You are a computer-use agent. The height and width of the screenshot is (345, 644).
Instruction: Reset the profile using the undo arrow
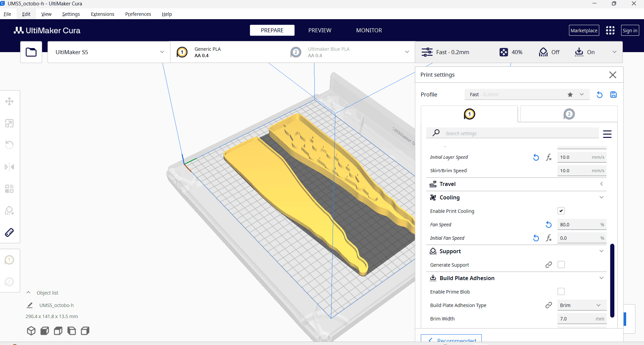click(x=600, y=95)
